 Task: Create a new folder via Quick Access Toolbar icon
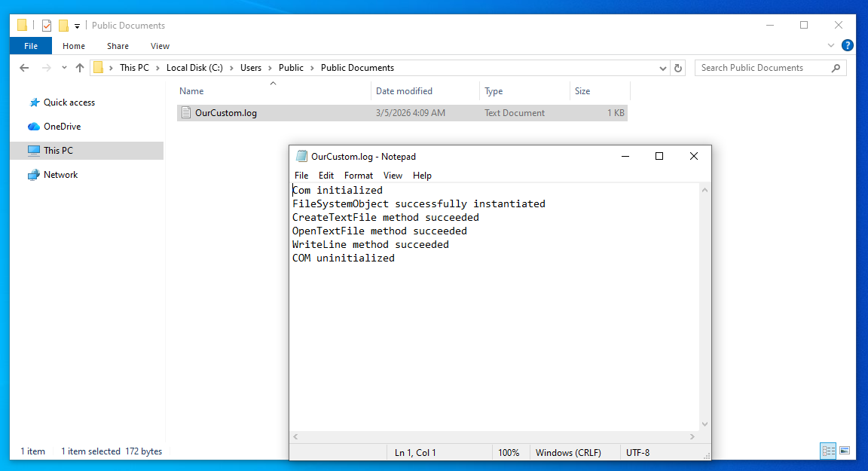coord(64,25)
